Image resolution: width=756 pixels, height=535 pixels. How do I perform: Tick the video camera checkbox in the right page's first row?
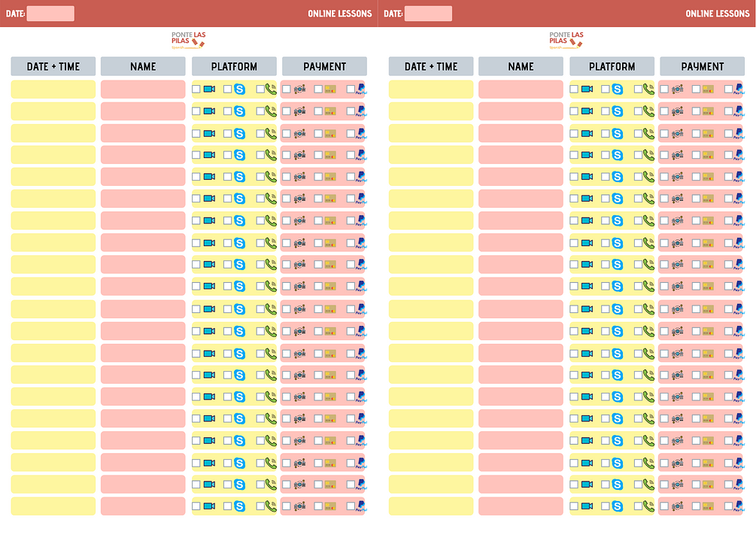(x=574, y=89)
